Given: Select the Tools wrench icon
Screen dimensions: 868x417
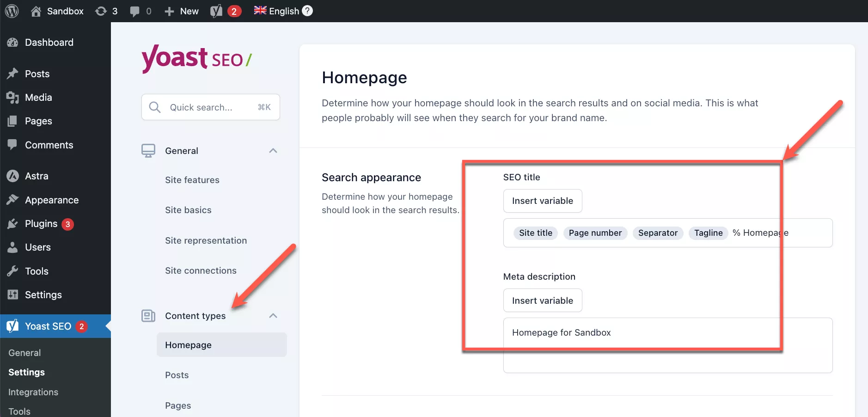Looking at the screenshot, I should tap(13, 271).
